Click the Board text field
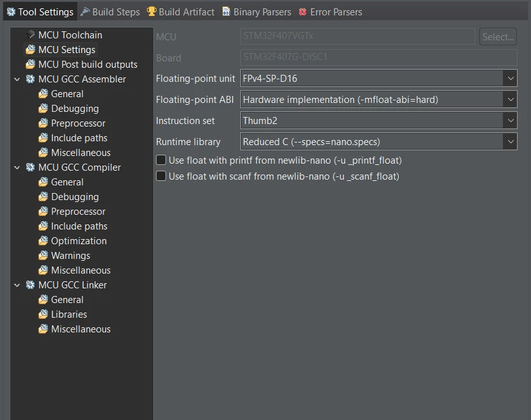The width and height of the screenshot is (531, 420). coord(379,58)
